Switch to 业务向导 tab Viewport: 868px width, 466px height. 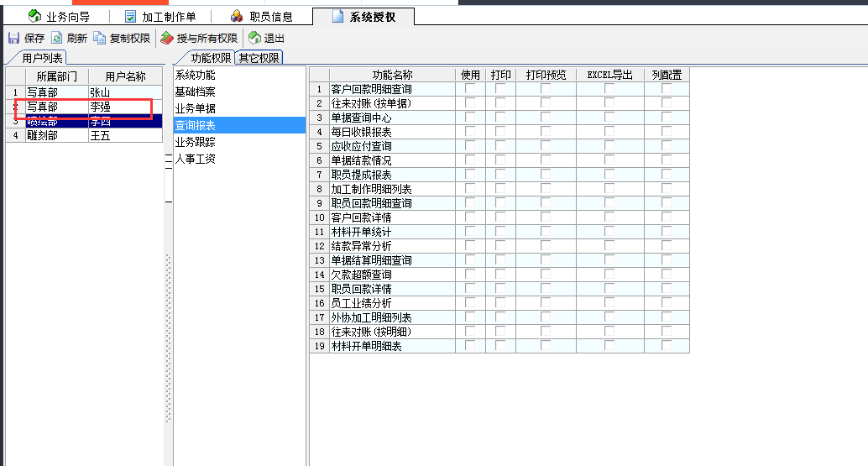pyautogui.click(x=59, y=17)
